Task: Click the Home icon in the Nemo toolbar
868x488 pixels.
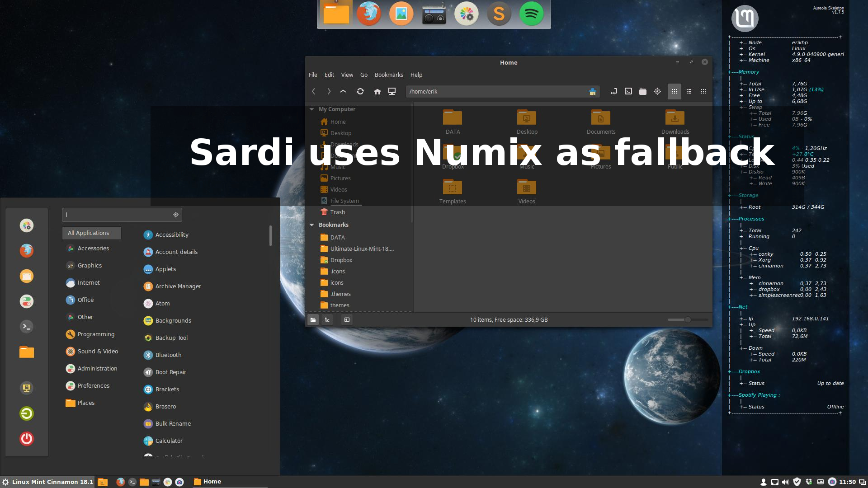Action: (377, 91)
